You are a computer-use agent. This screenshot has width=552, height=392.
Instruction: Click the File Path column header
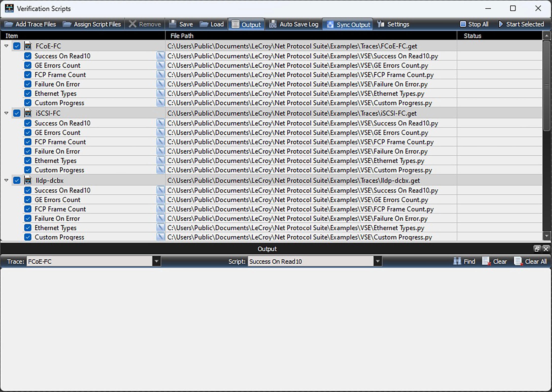coord(311,36)
